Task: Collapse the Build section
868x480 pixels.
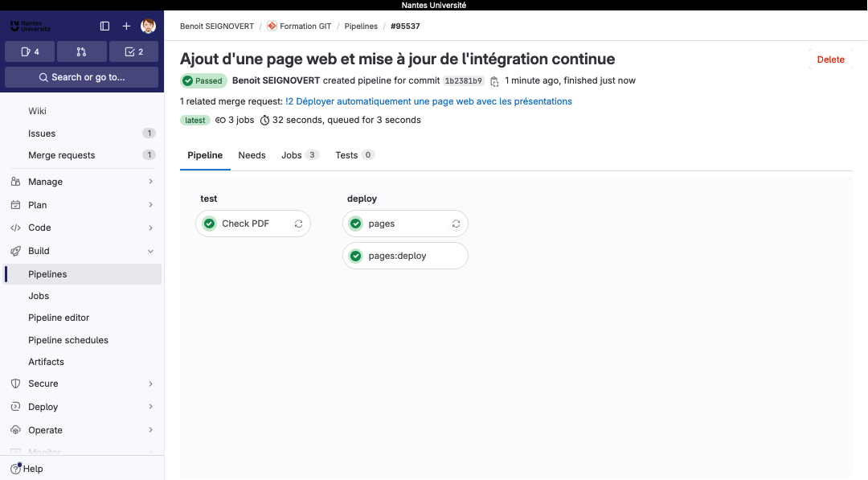Action: [x=83, y=251]
